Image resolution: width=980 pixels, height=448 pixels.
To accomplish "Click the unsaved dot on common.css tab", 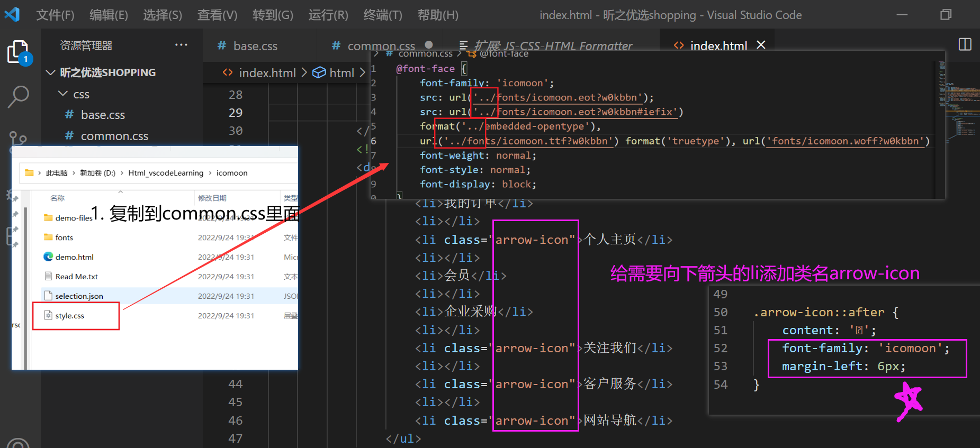I will [x=429, y=45].
